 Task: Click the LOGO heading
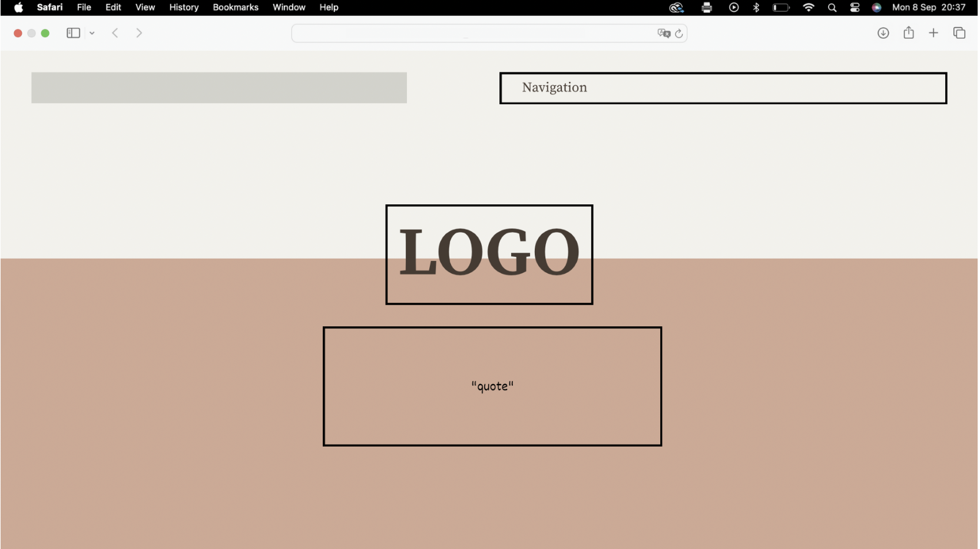(489, 254)
